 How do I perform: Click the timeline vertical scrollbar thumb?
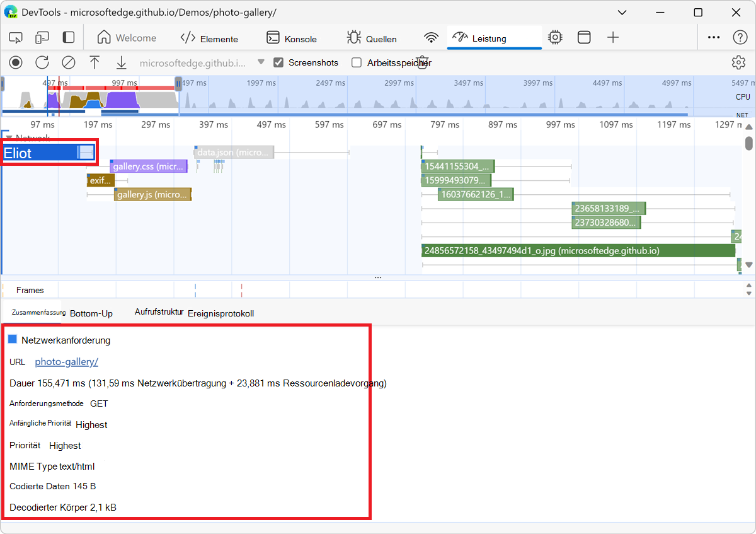click(749, 144)
